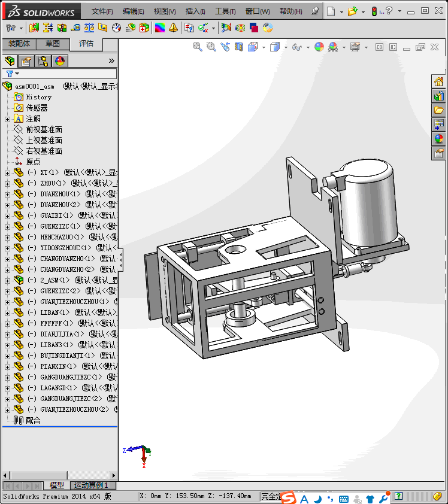Toggle Zebra Stripes display
Image resolution: width=448 pixels, height=504 pixels.
click(240, 28)
